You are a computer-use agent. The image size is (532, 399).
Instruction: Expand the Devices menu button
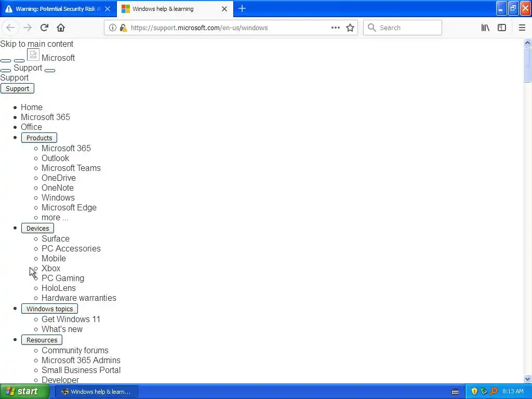point(37,229)
